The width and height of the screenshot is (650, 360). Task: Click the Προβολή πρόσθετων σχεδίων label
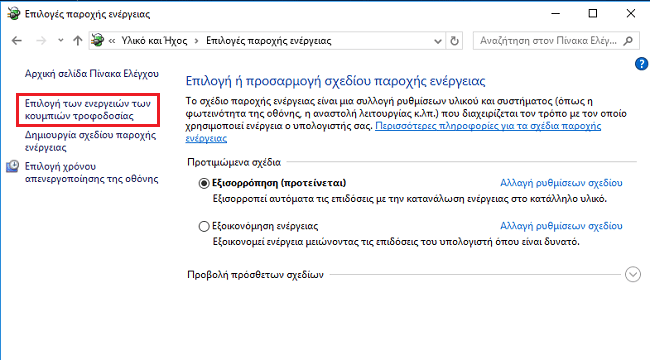click(x=255, y=275)
